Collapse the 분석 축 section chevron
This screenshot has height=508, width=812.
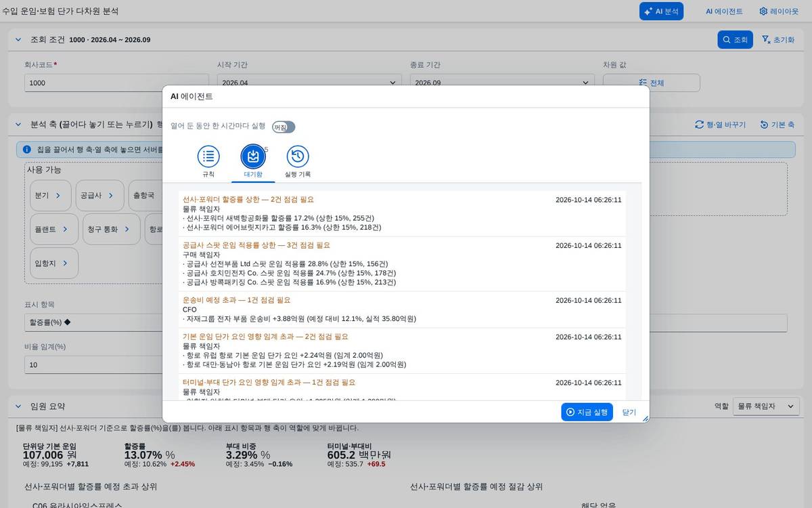(x=18, y=124)
